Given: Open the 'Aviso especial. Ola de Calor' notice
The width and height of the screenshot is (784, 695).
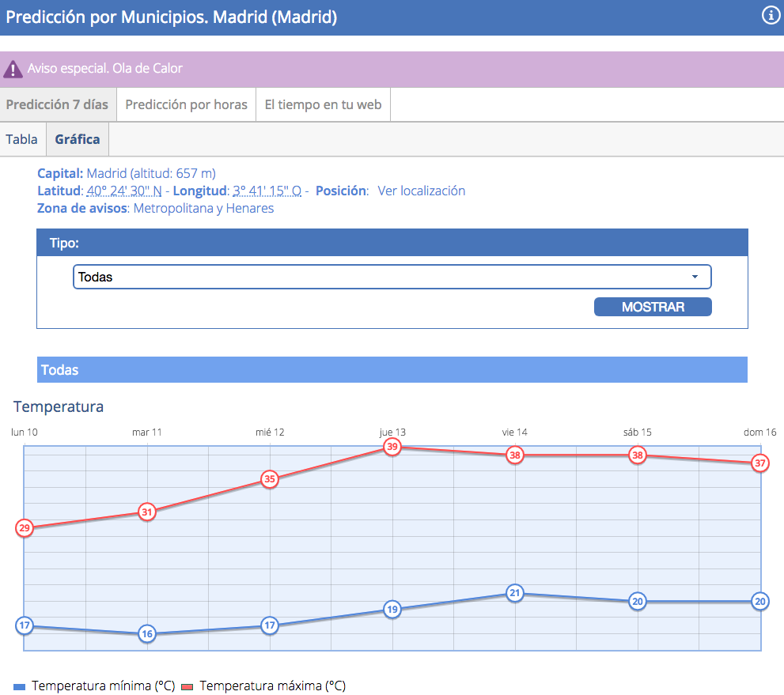Looking at the screenshot, I should click(x=104, y=69).
